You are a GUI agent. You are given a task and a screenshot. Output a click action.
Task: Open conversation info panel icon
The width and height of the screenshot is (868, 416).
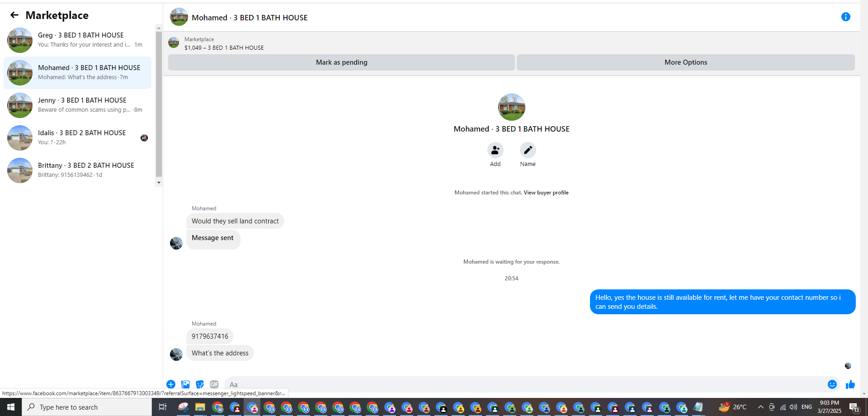(x=846, y=17)
